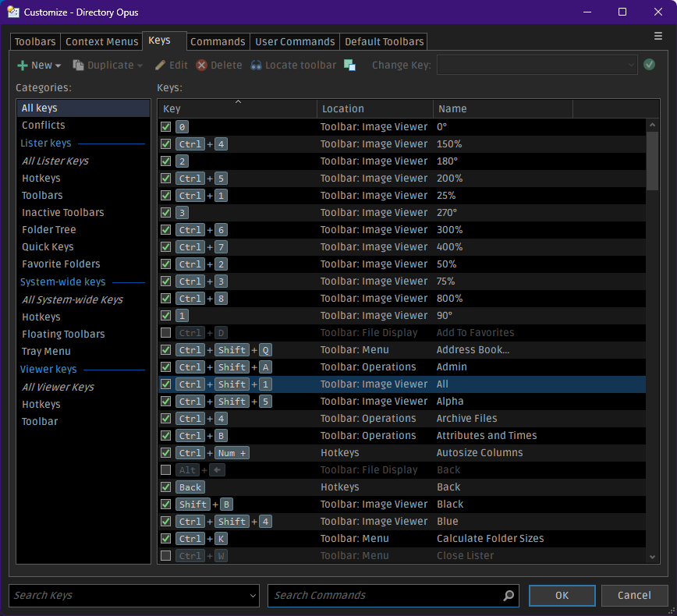Open the Duplicate dropdown arrow

140,65
